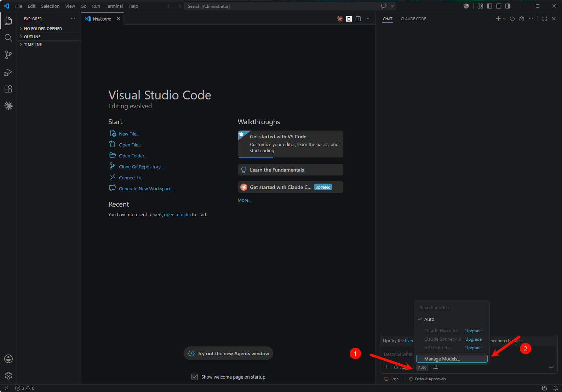Open the File menu

pos(19,6)
